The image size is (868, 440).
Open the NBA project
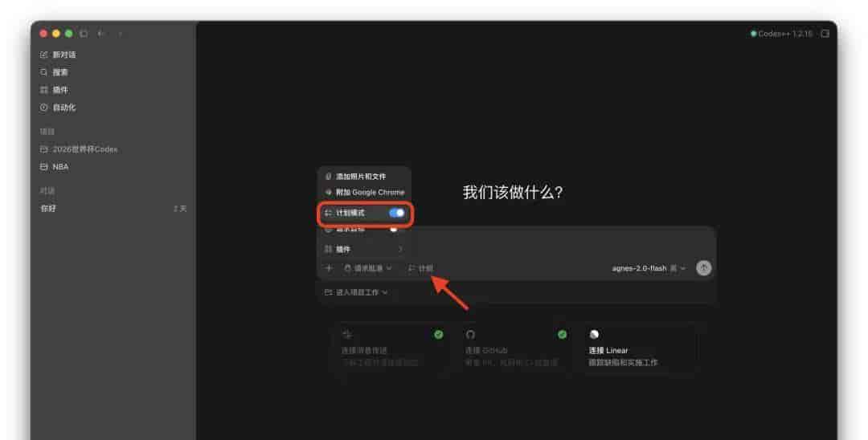(55, 167)
